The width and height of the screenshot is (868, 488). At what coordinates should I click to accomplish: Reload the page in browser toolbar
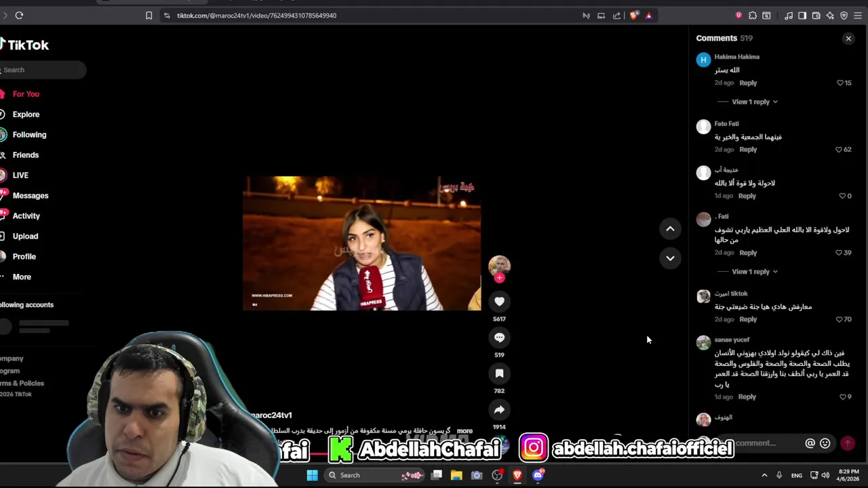(19, 16)
